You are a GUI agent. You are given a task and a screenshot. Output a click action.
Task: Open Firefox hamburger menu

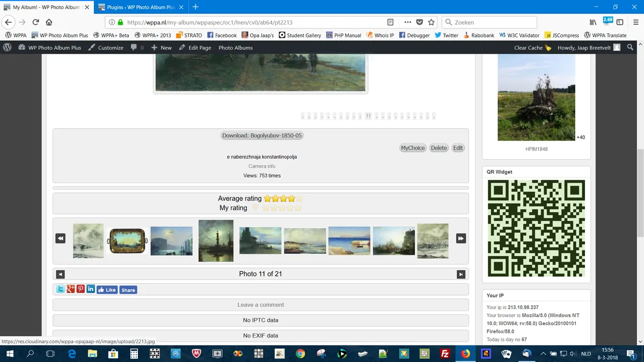click(635, 23)
